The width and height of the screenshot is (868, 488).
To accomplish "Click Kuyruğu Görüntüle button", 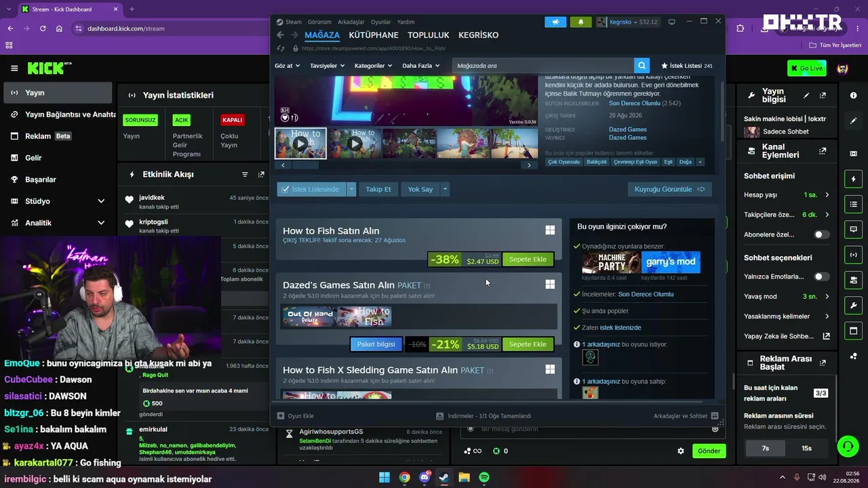I will [670, 189].
